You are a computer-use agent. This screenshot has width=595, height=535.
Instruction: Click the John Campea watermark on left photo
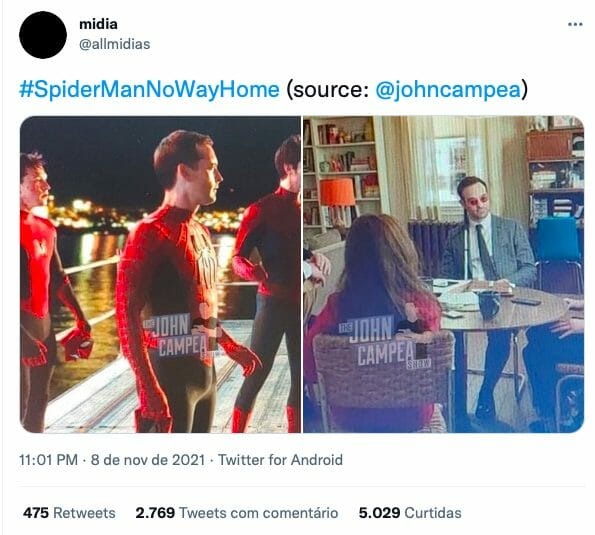(x=178, y=336)
